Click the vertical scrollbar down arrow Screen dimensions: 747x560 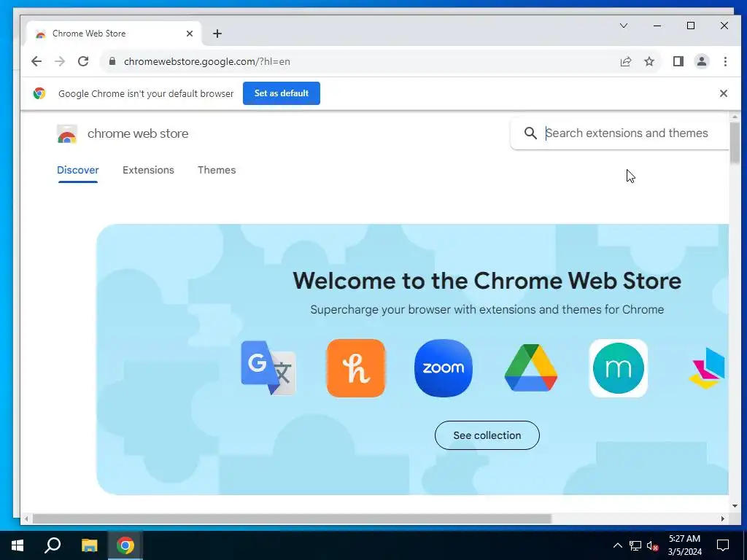click(x=735, y=506)
